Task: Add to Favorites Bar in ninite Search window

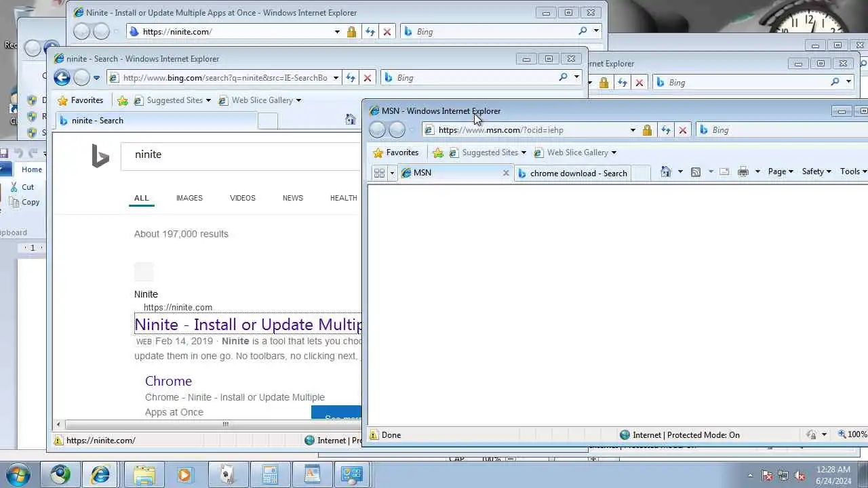Action: point(123,100)
